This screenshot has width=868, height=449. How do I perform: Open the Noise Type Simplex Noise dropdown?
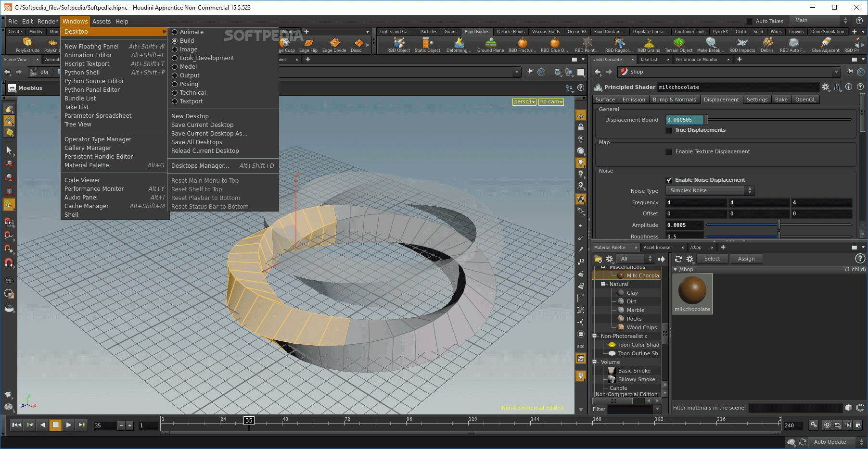[710, 191]
